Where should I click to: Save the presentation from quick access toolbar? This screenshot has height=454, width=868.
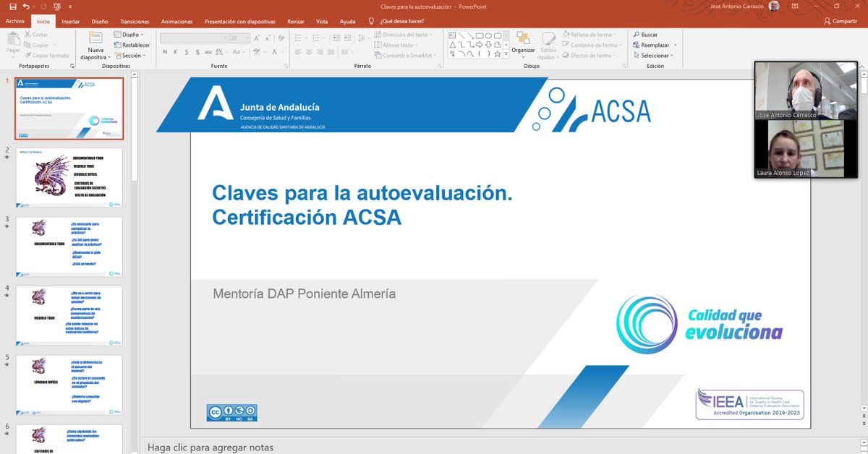[x=12, y=7]
